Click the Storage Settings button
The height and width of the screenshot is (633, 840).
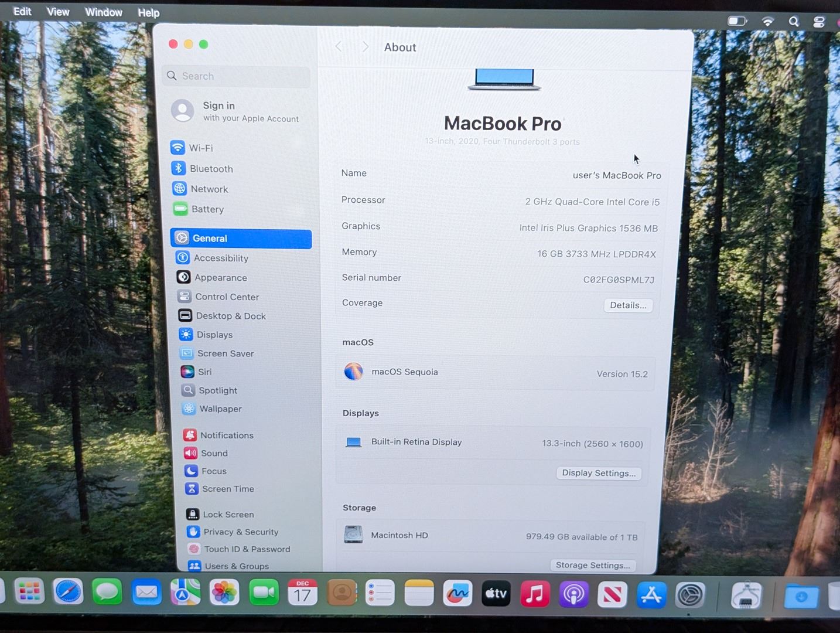(x=593, y=565)
